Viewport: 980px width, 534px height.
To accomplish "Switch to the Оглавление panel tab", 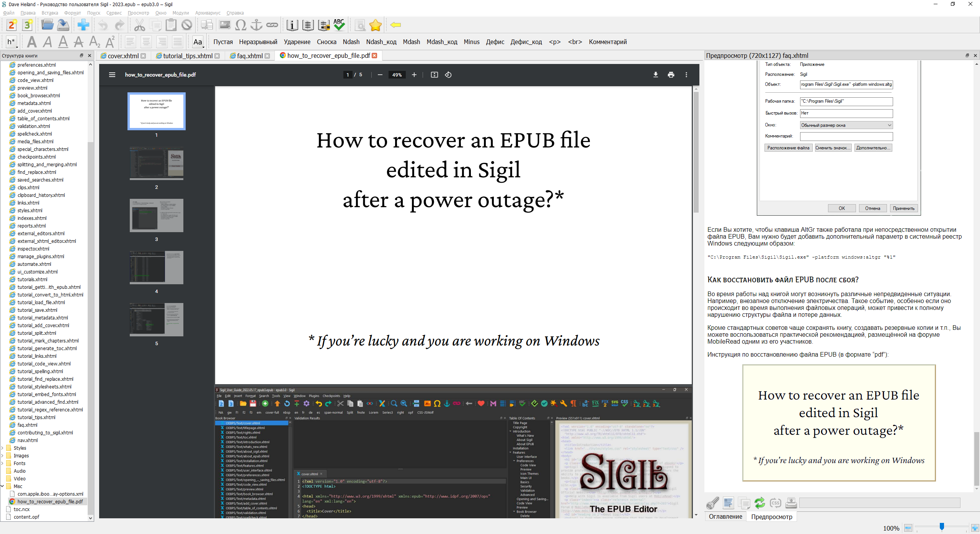I will point(725,516).
